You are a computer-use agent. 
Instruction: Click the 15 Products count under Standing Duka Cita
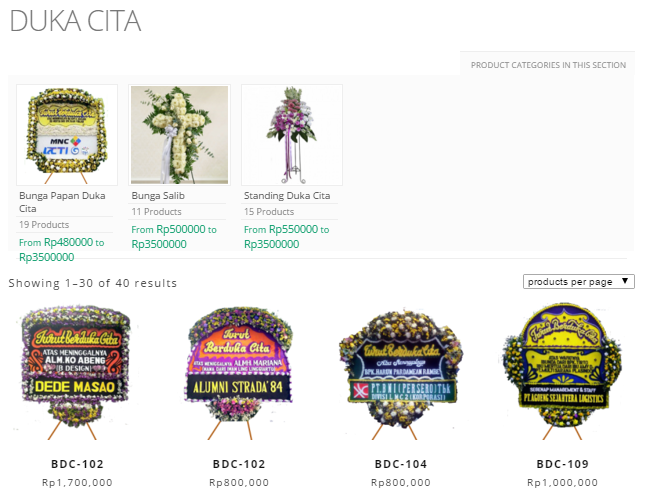click(269, 212)
